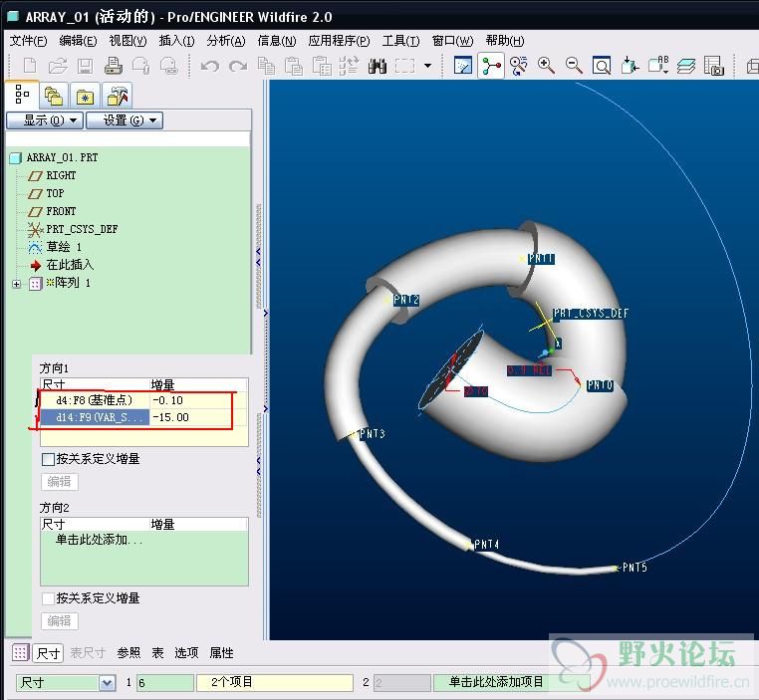
Task: Open the 视图(V) menu
Action: 127,41
